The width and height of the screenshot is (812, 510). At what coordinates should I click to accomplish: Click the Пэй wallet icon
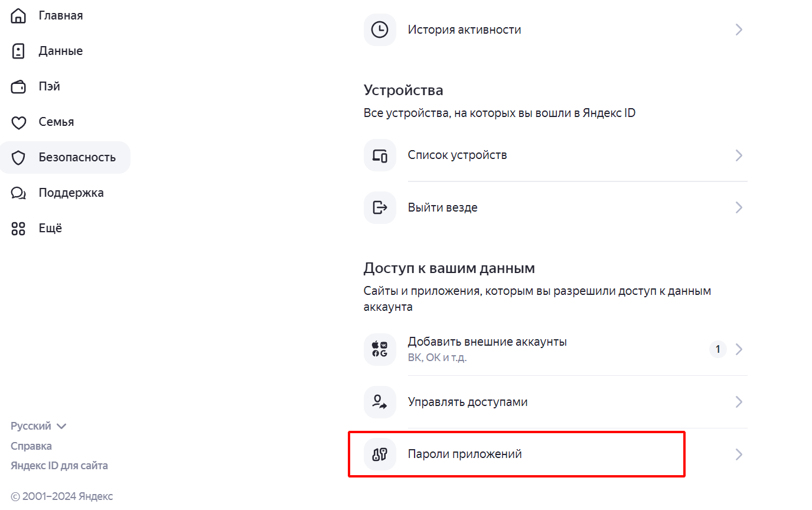point(19,86)
